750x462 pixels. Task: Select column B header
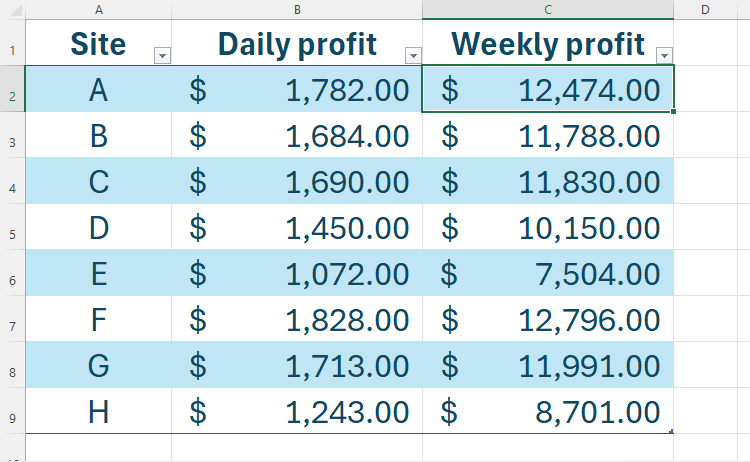[297, 9]
